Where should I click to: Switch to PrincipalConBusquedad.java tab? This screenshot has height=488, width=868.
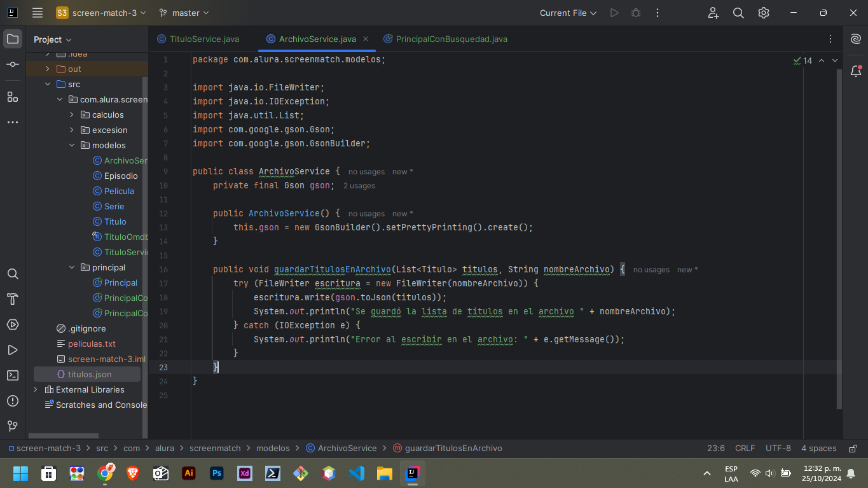(x=445, y=39)
